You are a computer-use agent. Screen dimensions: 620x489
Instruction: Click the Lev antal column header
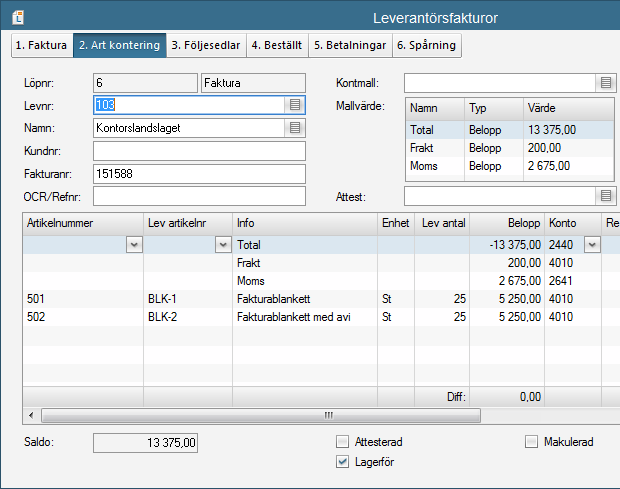point(442,223)
